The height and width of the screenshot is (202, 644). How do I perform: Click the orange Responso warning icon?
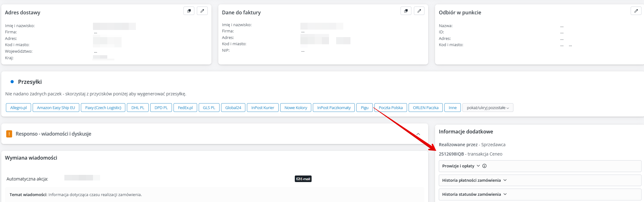click(x=9, y=134)
